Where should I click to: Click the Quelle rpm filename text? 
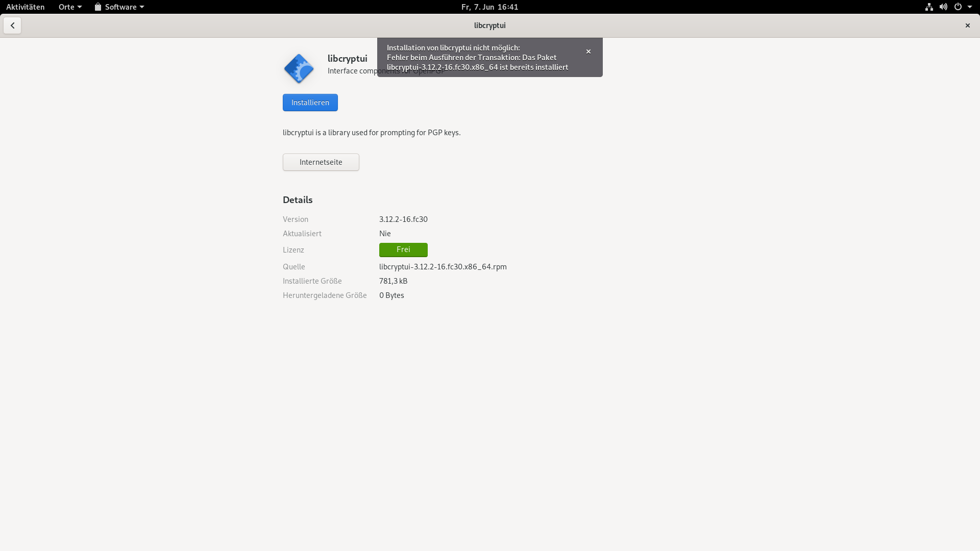click(443, 267)
